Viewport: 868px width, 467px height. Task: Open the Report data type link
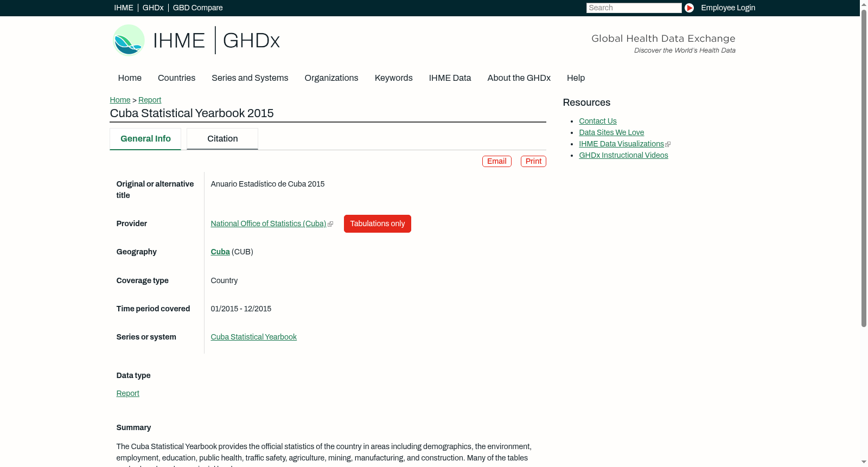coord(127,393)
